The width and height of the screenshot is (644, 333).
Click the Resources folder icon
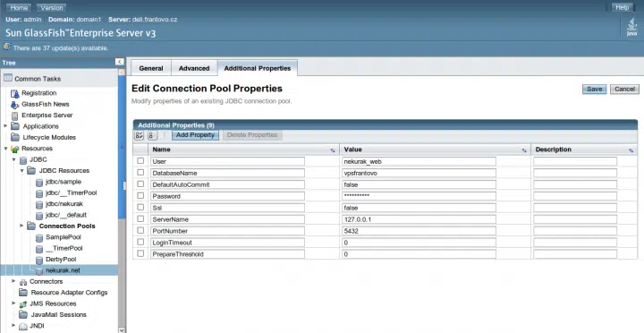[x=15, y=149]
